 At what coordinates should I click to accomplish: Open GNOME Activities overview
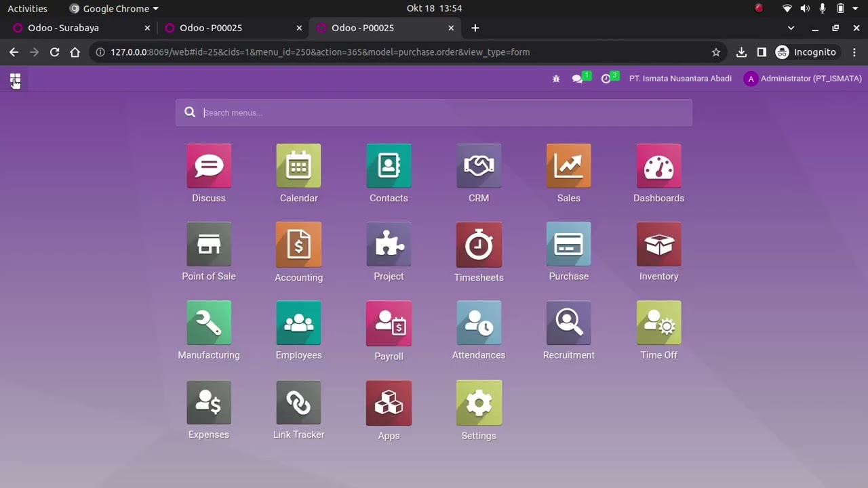[27, 9]
